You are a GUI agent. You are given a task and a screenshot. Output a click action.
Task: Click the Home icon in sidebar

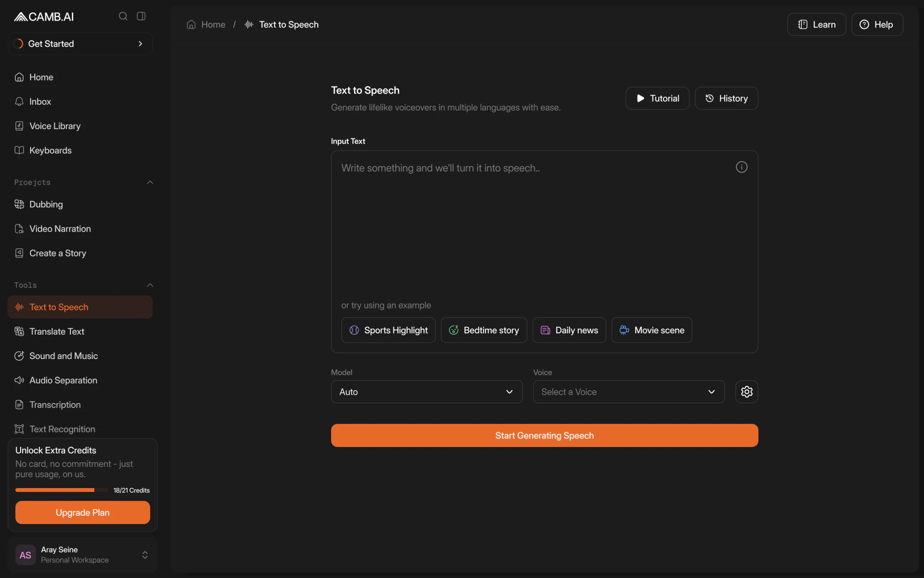(19, 77)
